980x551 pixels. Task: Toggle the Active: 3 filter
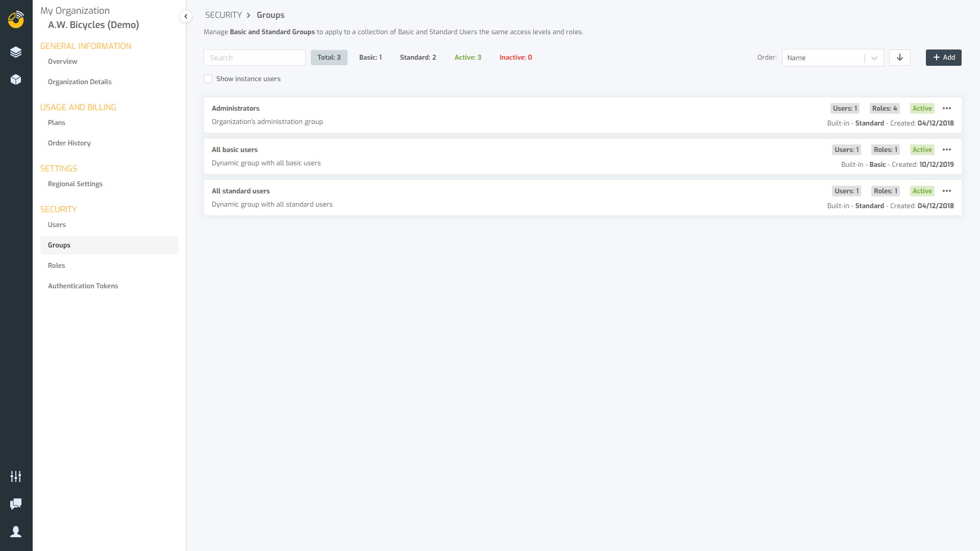pyautogui.click(x=468, y=57)
